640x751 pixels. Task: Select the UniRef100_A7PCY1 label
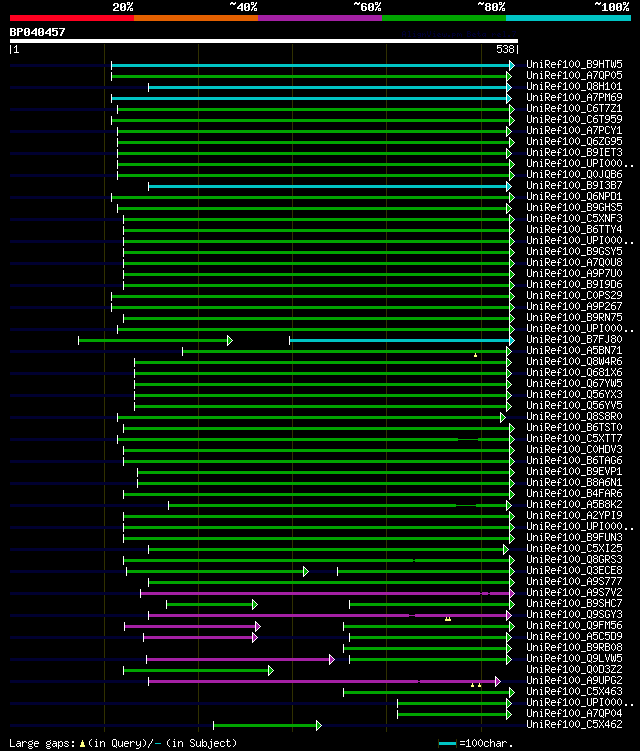pos(574,131)
